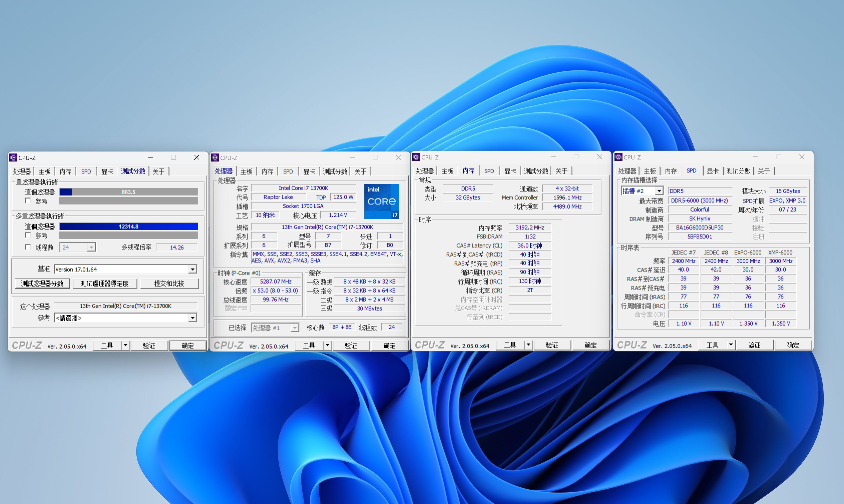Minimize the benchmark CPU-Z window

(x=151, y=157)
